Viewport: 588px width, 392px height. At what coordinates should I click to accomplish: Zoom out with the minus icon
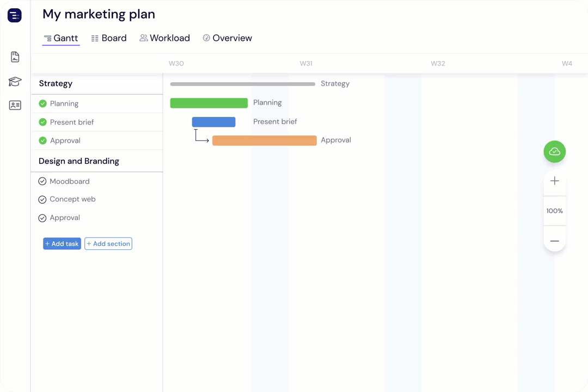coord(555,241)
